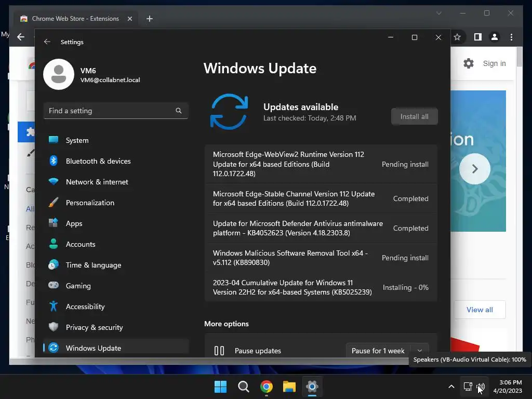The image size is (532, 399).
Task: Open Chrome tab search chevron
Action: (438, 13)
